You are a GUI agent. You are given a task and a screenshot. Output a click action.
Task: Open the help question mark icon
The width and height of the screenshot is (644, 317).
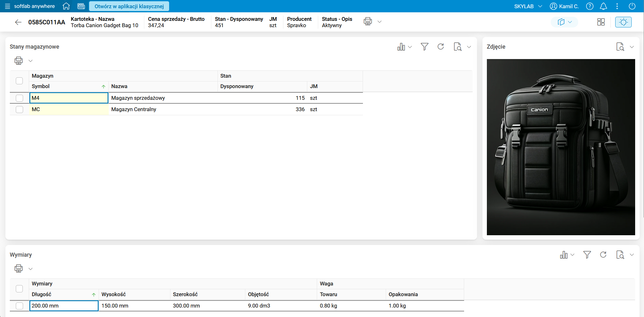pos(590,6)
